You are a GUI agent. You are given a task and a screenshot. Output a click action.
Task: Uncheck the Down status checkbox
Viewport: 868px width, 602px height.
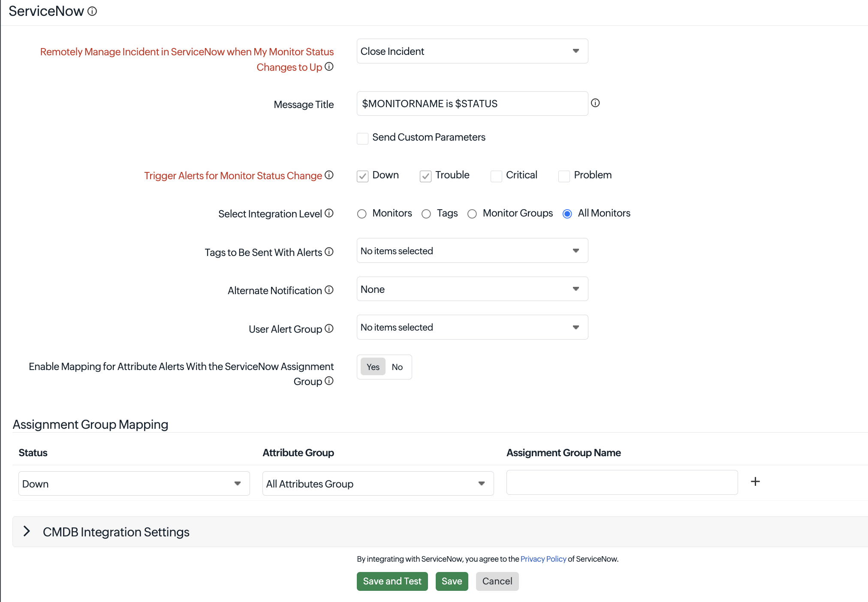coord(362,176)
